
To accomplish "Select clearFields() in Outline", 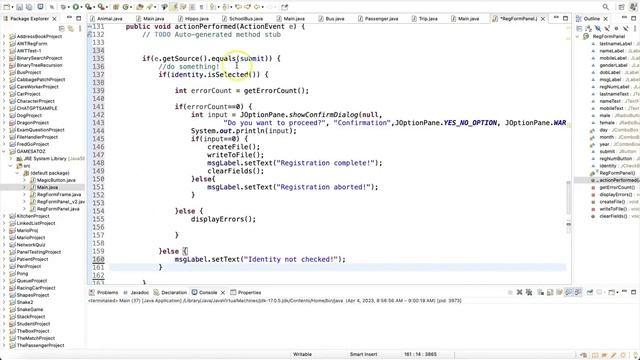I will click(613, 216).
